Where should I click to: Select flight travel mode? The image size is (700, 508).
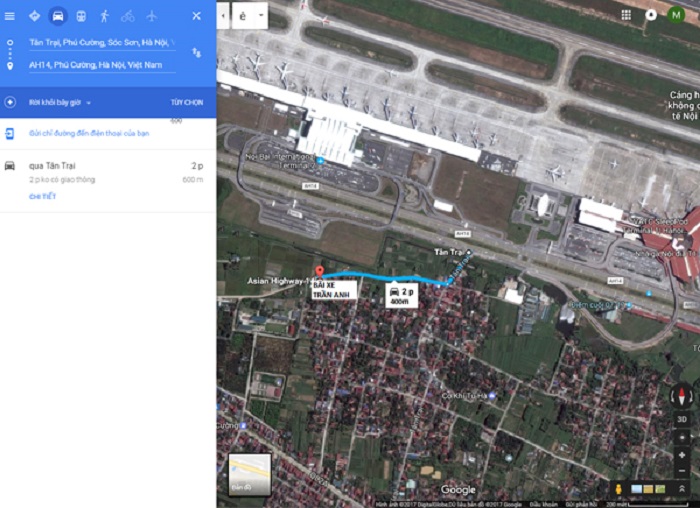(x=152, y=16)
